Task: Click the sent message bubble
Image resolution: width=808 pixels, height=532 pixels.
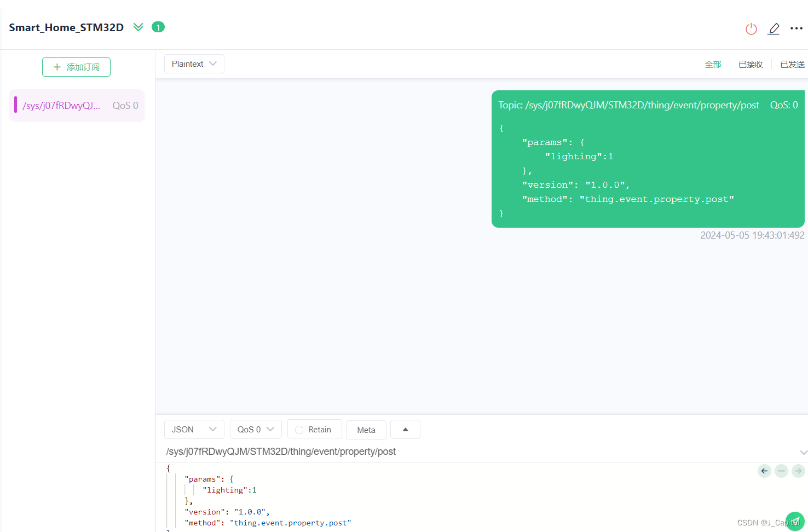Action: pyautogui.click(x=648, y=159)
